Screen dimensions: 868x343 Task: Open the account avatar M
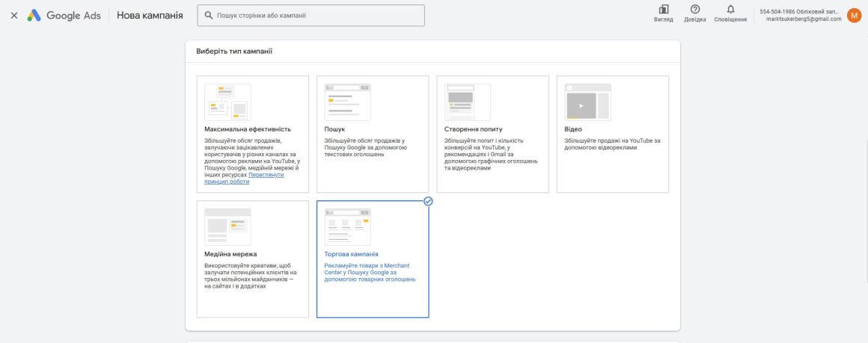click(855, 16)
